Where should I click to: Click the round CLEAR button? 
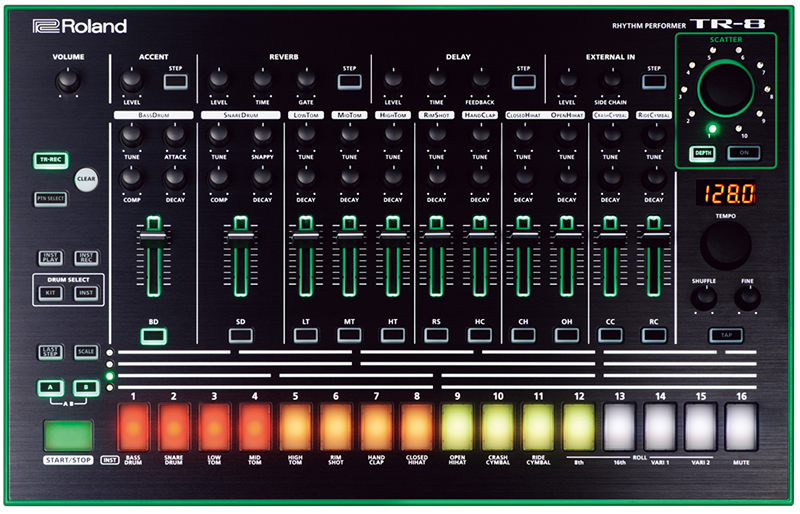(x=86, y=179)
